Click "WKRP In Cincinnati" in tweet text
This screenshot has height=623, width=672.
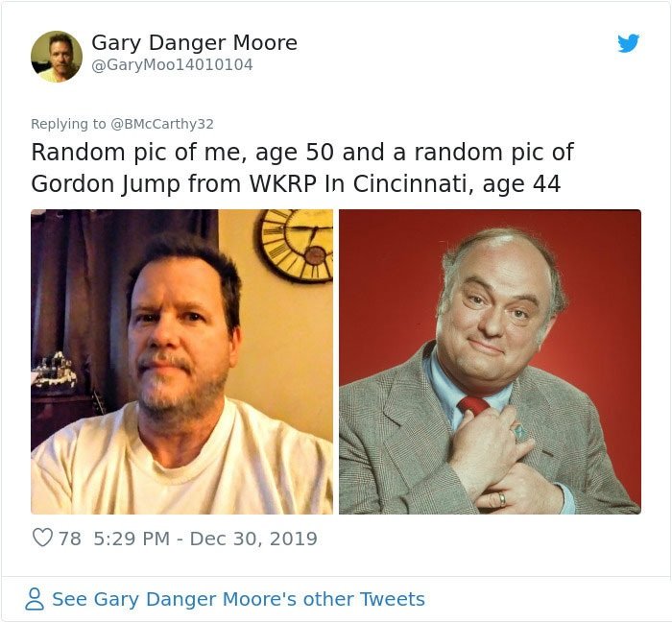click(362, 183)
